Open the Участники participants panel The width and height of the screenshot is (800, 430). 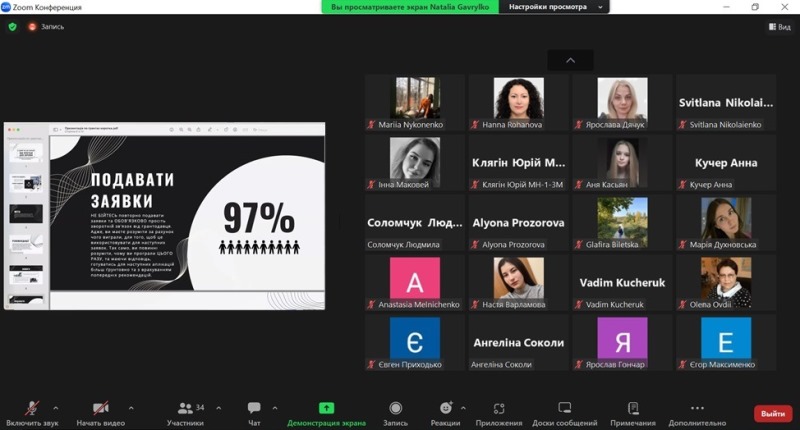click(185, 413)
